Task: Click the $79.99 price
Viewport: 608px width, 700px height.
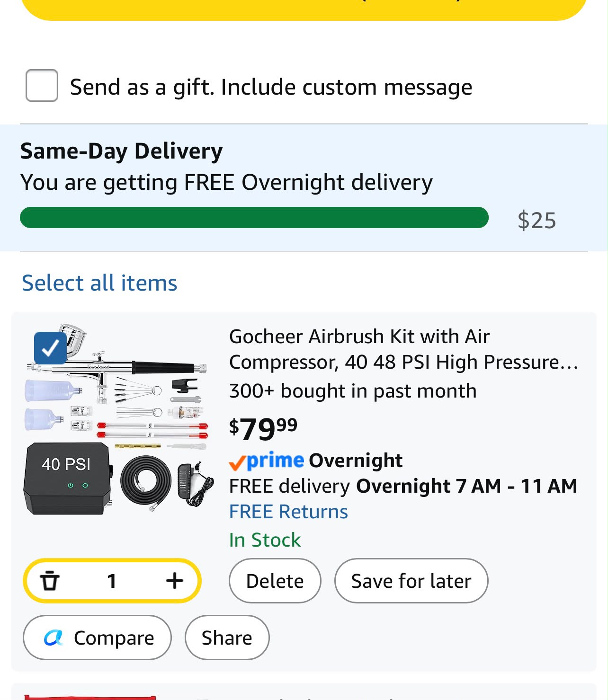Action: pyautogui.click(x=263, y=428)
